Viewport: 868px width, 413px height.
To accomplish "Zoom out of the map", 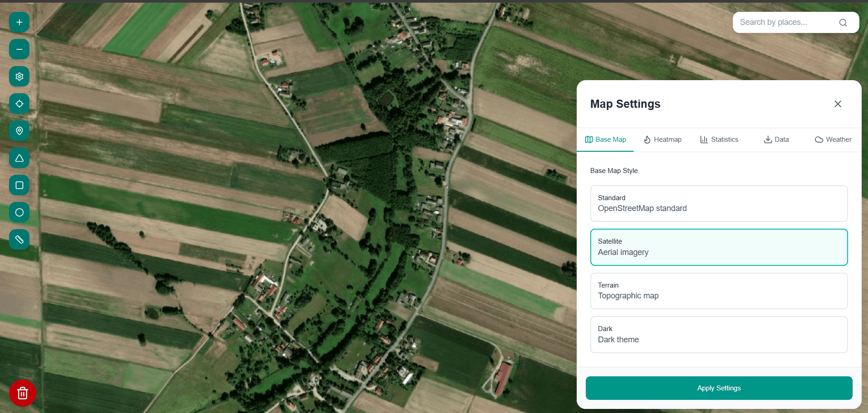I will click(19, 49).
